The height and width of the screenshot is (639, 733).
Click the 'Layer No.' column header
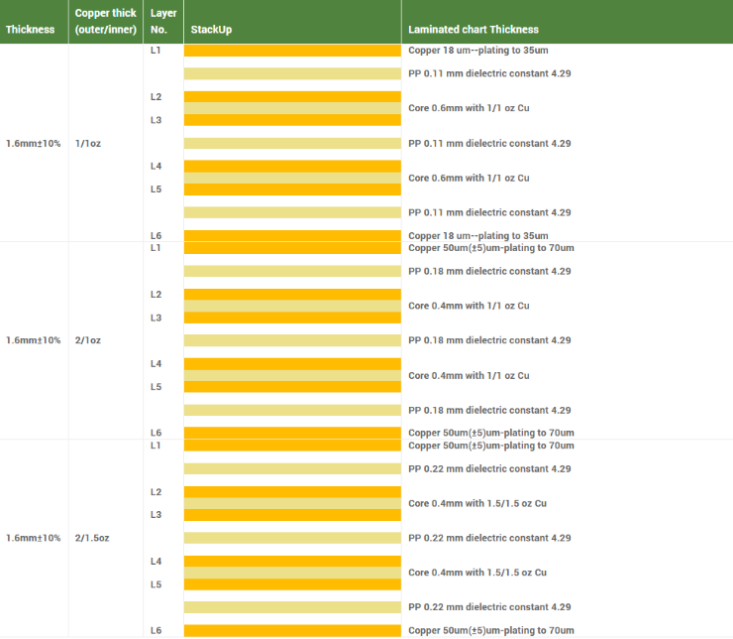163,22
